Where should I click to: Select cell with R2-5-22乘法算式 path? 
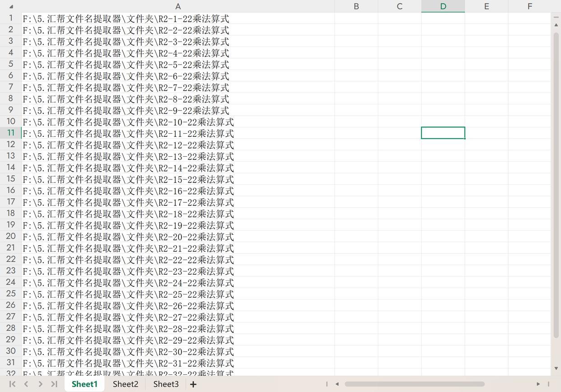pyautogui.click(x=178, y=64)
